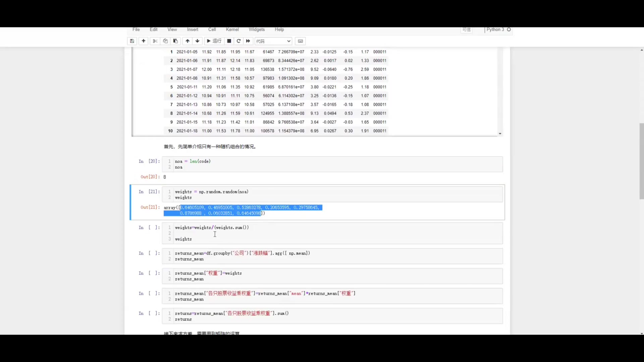Viewport: 644px width, 362px height.
Task: Move selected cell down arrow
Action: pos(198,41)
